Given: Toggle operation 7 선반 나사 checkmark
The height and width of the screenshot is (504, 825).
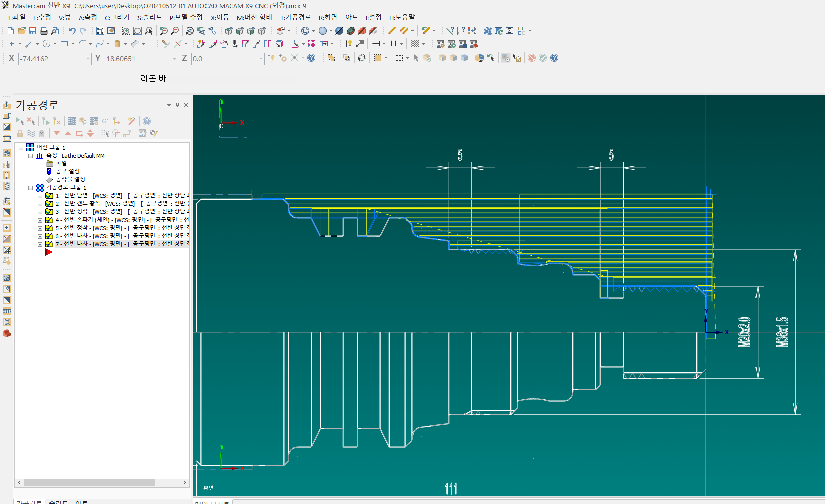Looking at the screenshot, I should point(49,244).
